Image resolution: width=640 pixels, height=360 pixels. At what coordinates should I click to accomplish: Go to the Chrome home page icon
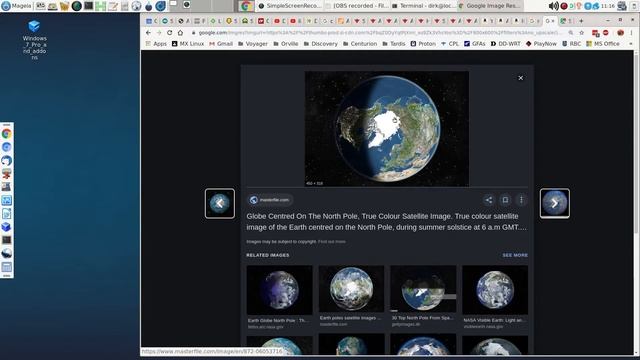(180, 33)
